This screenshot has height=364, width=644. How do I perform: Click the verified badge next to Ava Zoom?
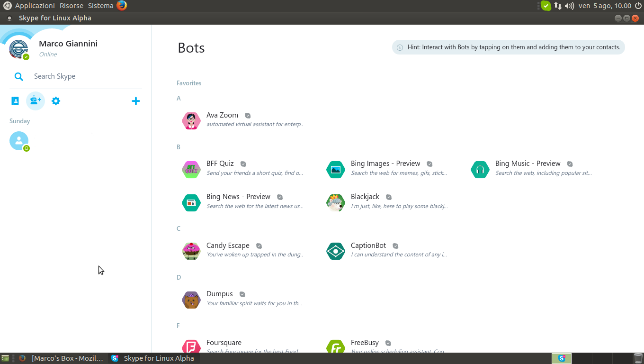[x=248, y=116]
